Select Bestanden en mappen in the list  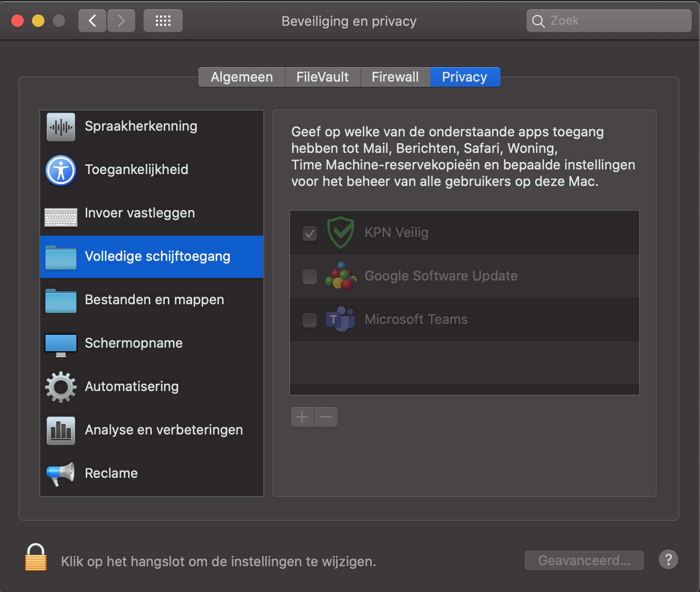click(154, 300)
